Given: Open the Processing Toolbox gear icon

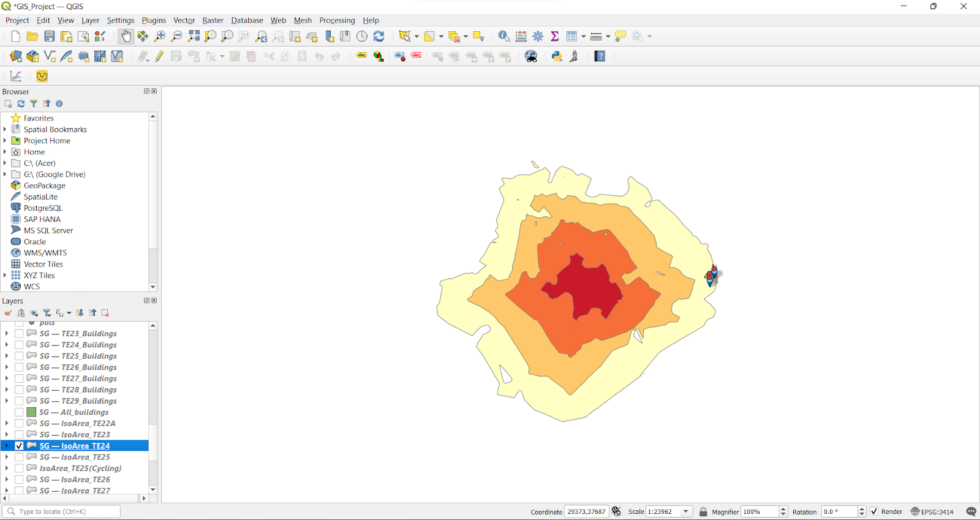Looking at the screenshot, I should 538,37.
